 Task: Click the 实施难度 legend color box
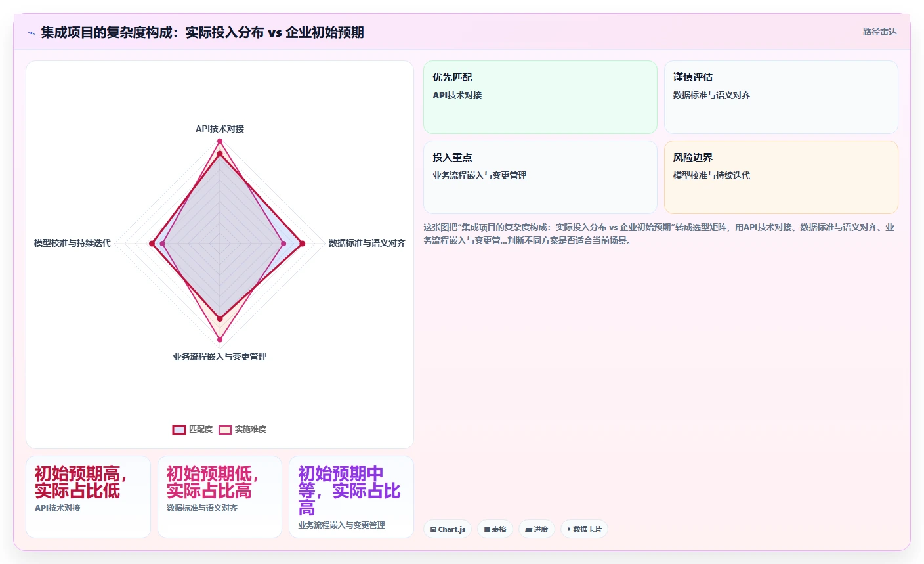(225, 429)
